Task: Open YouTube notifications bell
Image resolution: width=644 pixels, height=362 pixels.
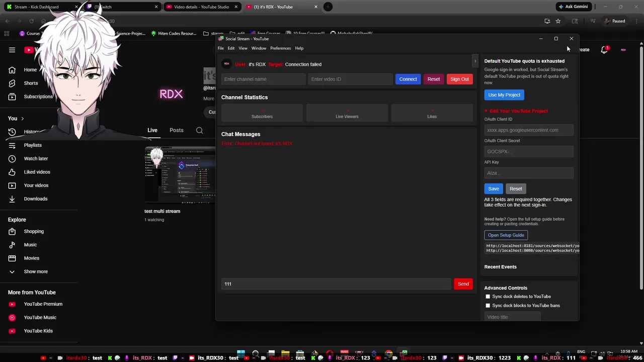Action: pos(604,49)
